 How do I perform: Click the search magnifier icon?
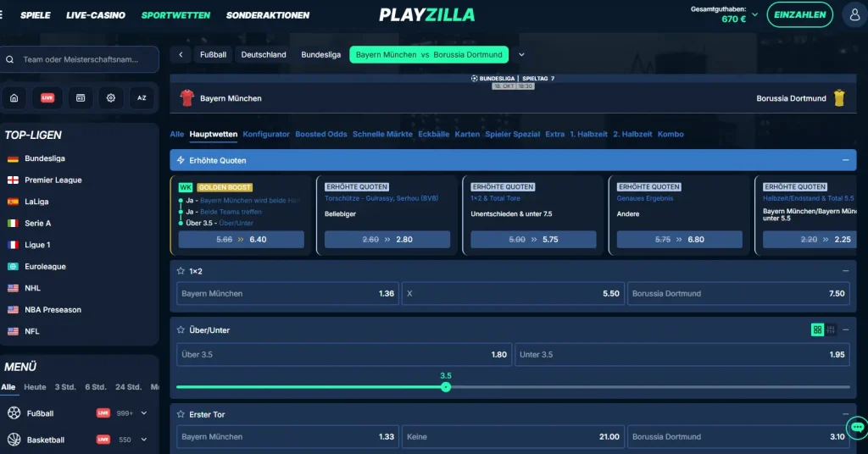tap(10, 60)
